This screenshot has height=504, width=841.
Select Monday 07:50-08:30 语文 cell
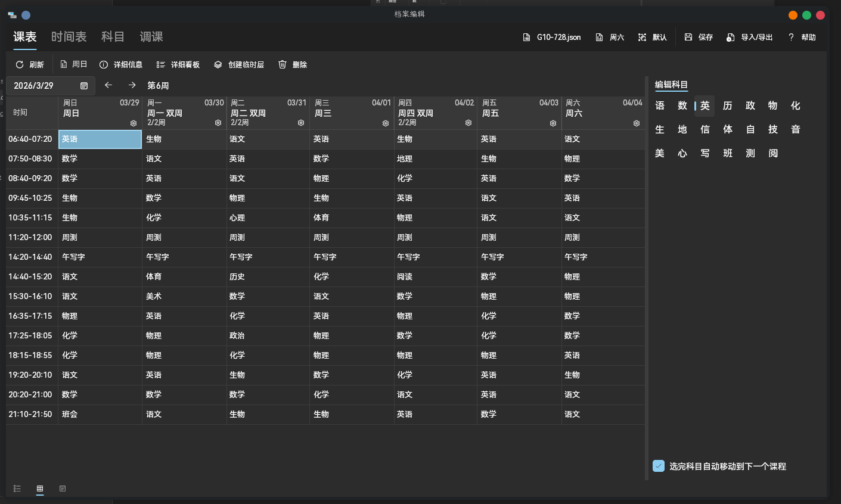(x=184, y=158)
